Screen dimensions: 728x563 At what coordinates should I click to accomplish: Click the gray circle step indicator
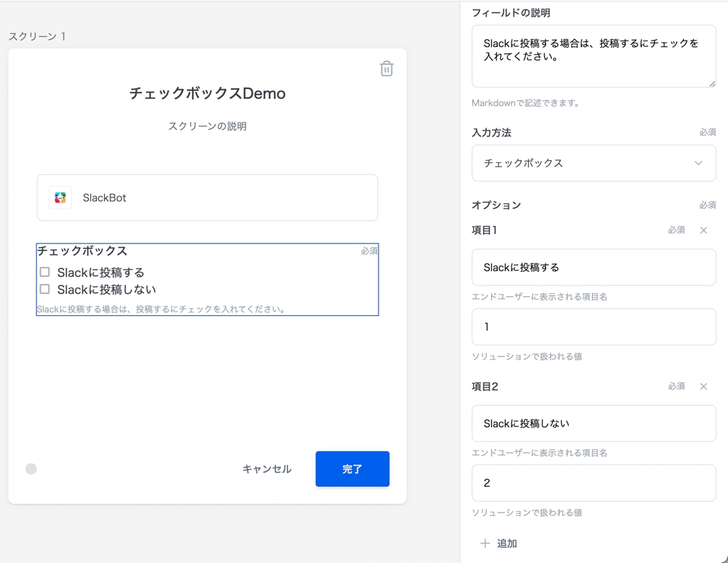tap(31, 469)
